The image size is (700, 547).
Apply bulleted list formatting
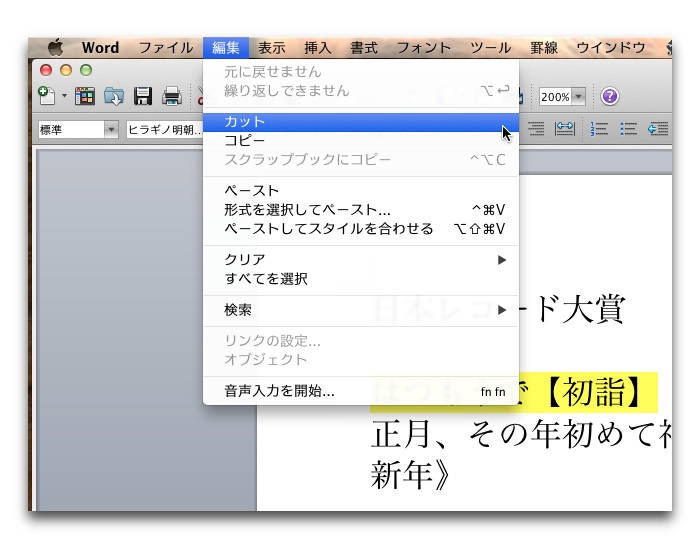click(x=628, y=129)
